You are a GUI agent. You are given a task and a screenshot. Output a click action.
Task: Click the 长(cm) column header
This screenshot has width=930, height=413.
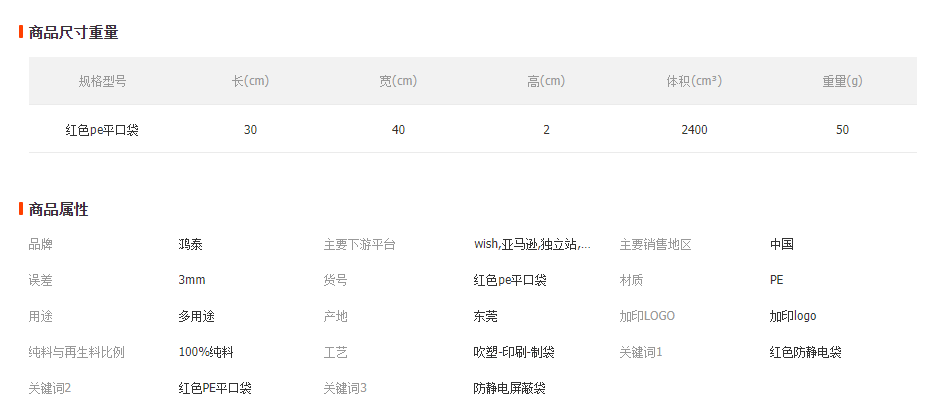tap(250, 81)
